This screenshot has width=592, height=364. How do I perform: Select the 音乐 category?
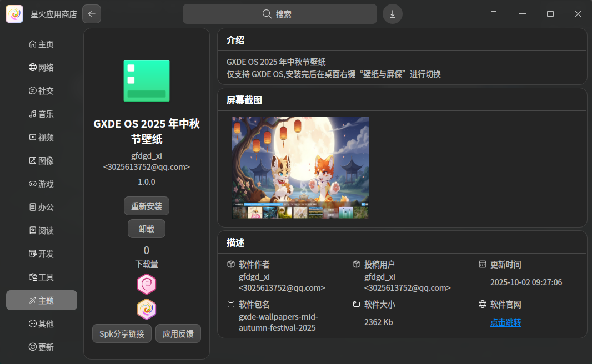tap(42, 114)
